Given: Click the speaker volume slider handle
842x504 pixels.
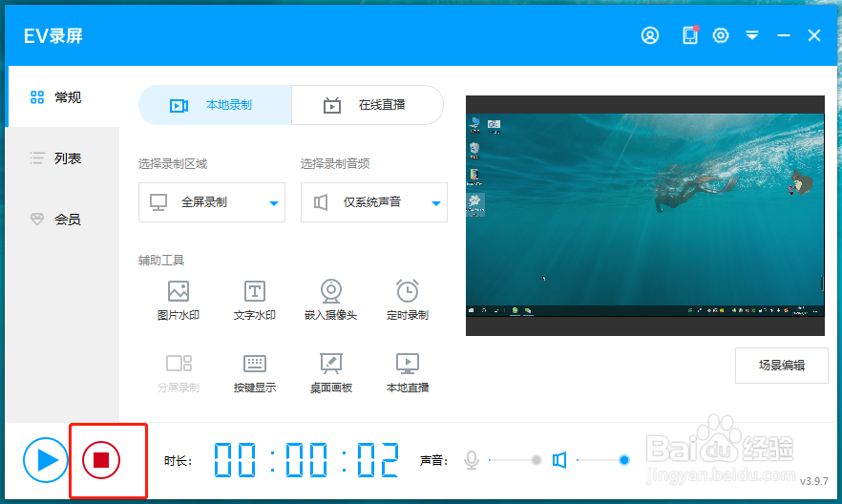Looking at the screenshot, I should (624, 460).
